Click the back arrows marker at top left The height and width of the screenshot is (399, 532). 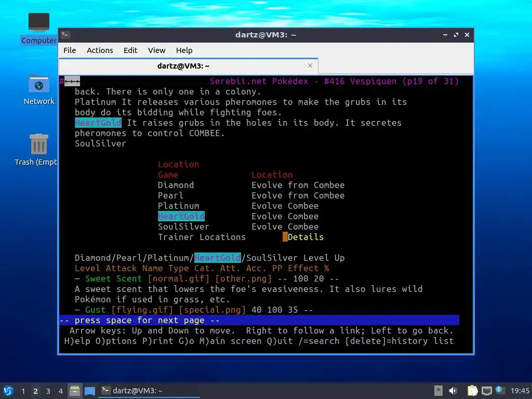(x=72, y=81)
